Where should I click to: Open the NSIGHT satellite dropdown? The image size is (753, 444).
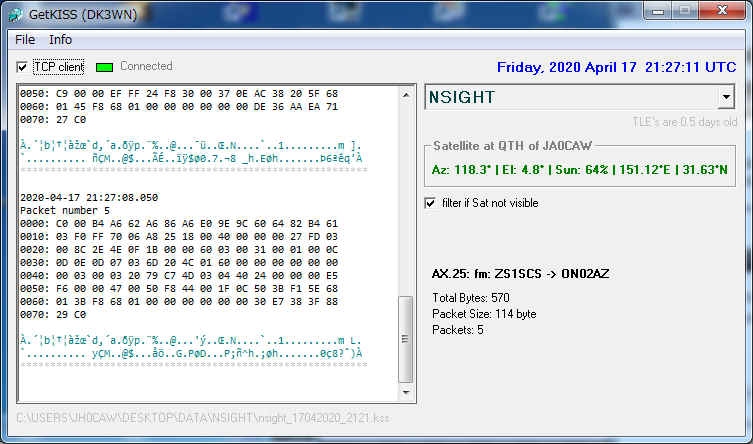coord(726,97)
